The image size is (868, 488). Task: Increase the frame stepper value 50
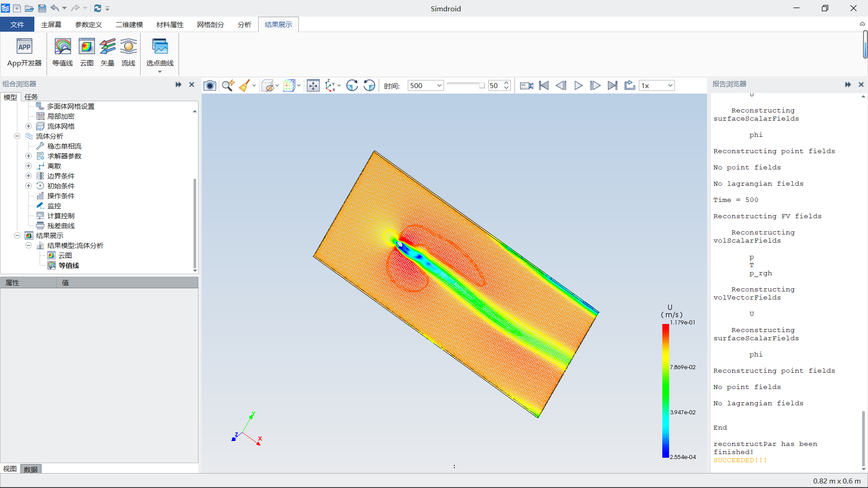[x=506, y=83]
